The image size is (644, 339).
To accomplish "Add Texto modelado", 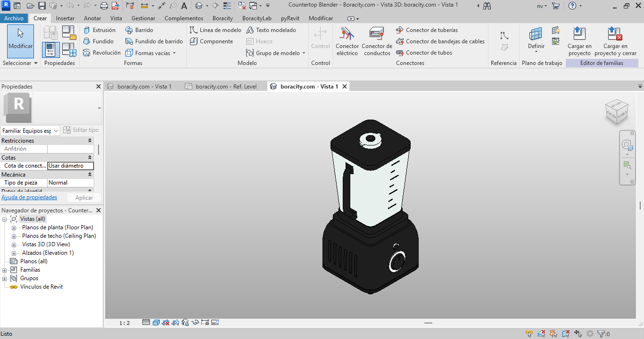I will click(271, 30).
